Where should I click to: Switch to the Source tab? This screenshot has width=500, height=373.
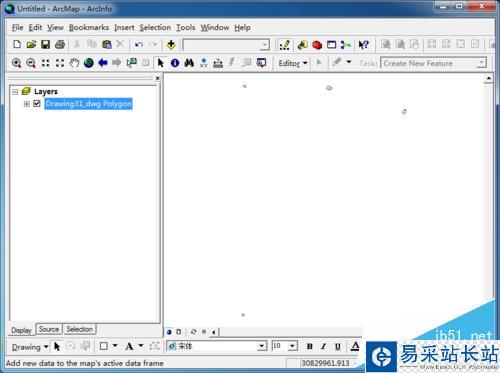tap(49, 329)
